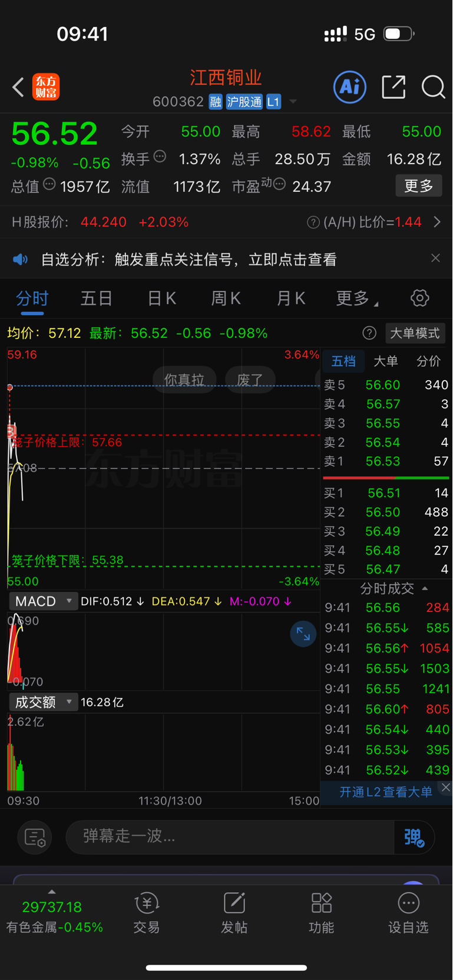
Task: Tap the speaker announcement icon
Action: (21, 259)
